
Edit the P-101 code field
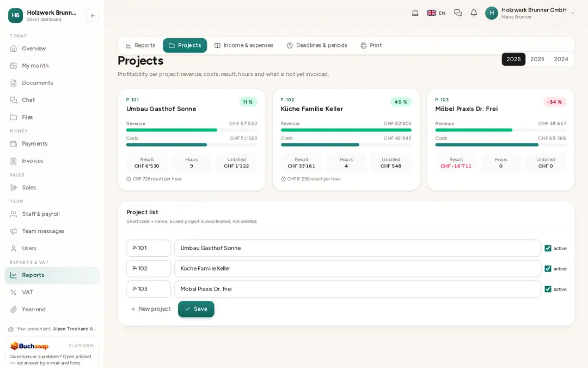pos(149,248)
